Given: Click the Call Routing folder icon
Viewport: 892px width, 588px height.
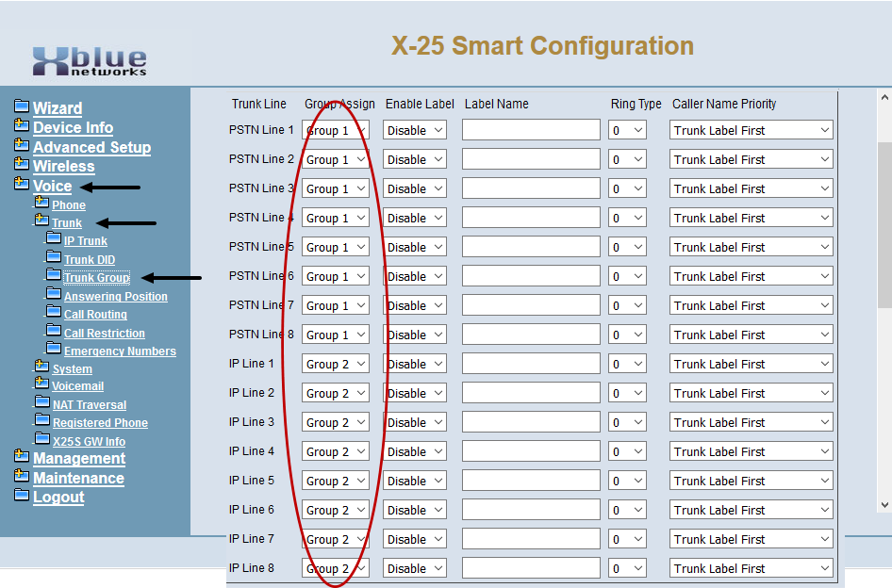Looking at the screenshot, I should pos(54,312).
